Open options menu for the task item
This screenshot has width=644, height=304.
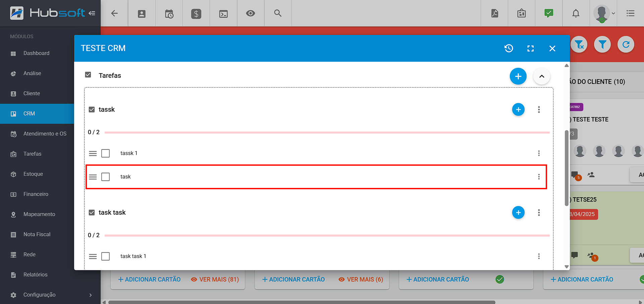tap(539, 176)
